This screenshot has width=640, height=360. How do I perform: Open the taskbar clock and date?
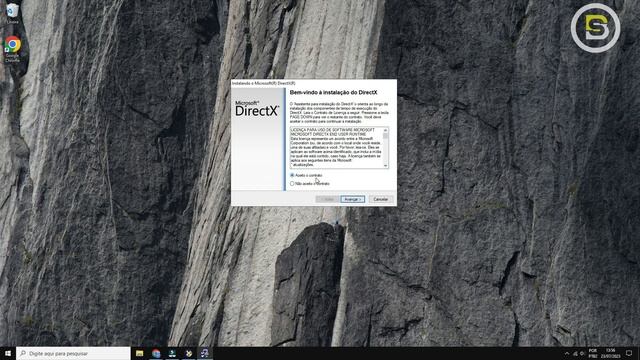(611, 353)
